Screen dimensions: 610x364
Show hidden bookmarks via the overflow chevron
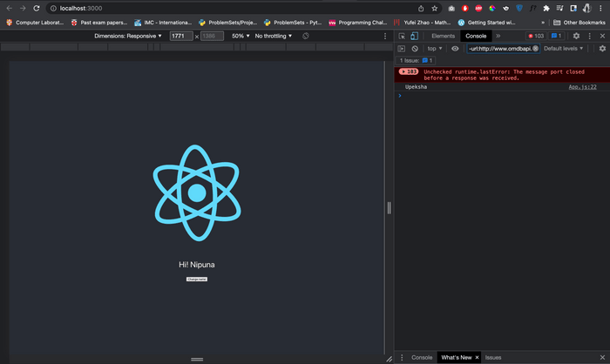[x=543, y=23]
